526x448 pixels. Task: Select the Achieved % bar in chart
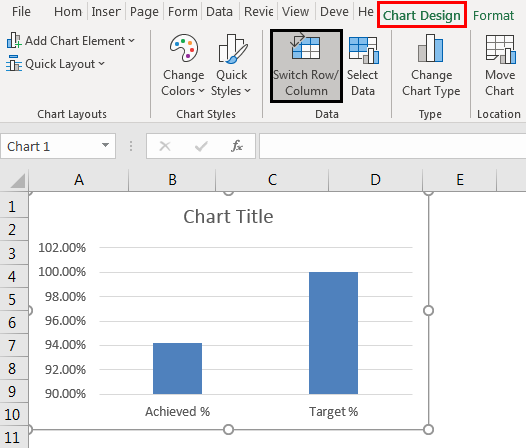point(177,368)
